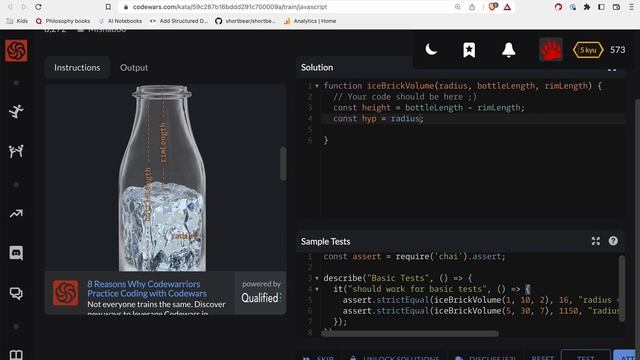Open the browser wallet icon

tap(616, 7)
